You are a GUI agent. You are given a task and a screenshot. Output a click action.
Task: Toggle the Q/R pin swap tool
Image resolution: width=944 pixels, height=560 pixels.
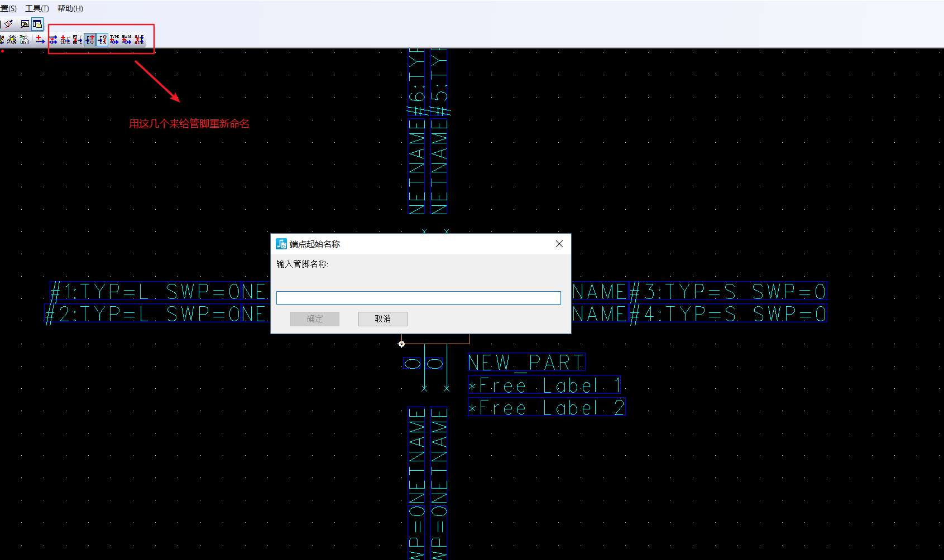(x=103, y=40)
